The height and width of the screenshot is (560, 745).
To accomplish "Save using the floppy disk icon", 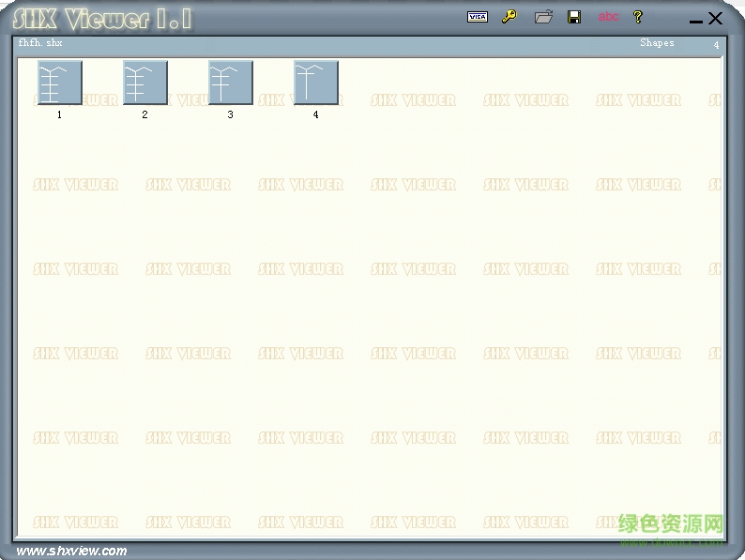I will pyautogui.click(x=574, y=17).
